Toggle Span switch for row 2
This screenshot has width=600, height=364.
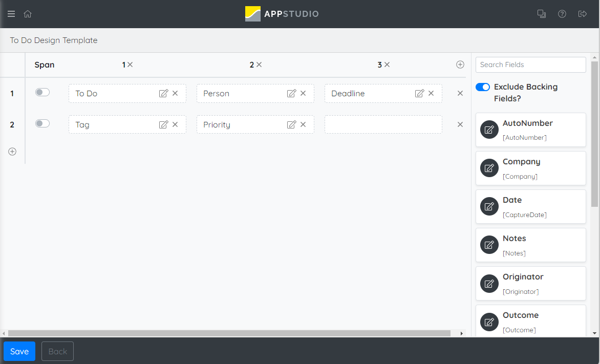pyautogui.click(x=42, y=123)
